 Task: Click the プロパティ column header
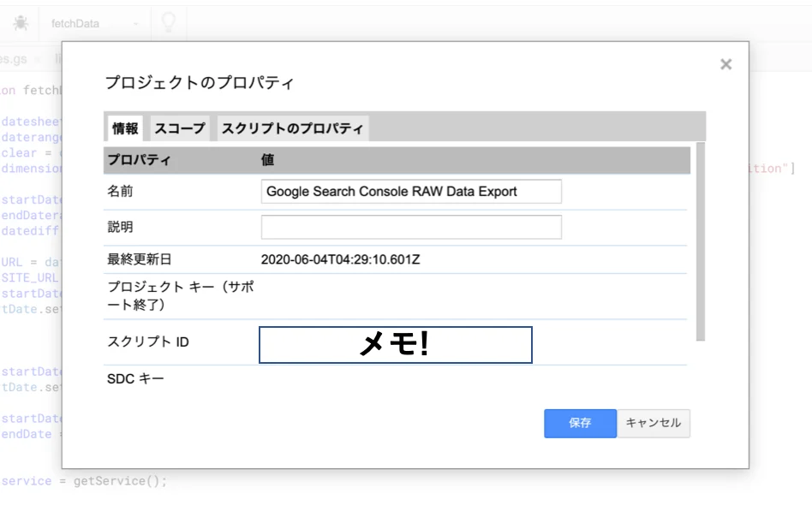139,160
